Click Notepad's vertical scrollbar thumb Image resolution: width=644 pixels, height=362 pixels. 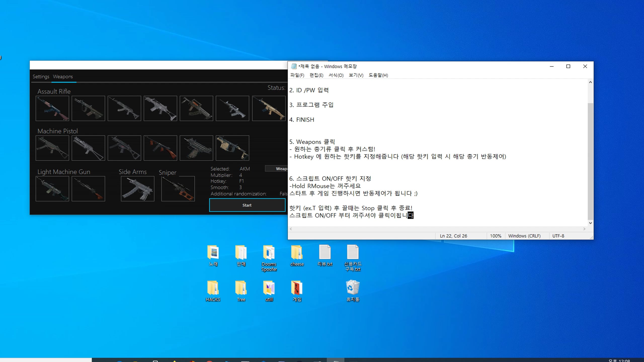click(590, 161)
